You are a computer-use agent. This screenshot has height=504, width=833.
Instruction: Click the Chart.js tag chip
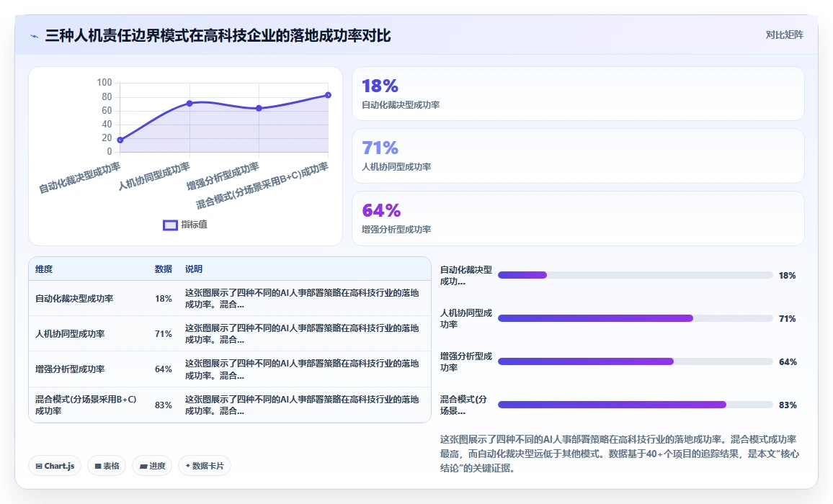click(55, 466)
